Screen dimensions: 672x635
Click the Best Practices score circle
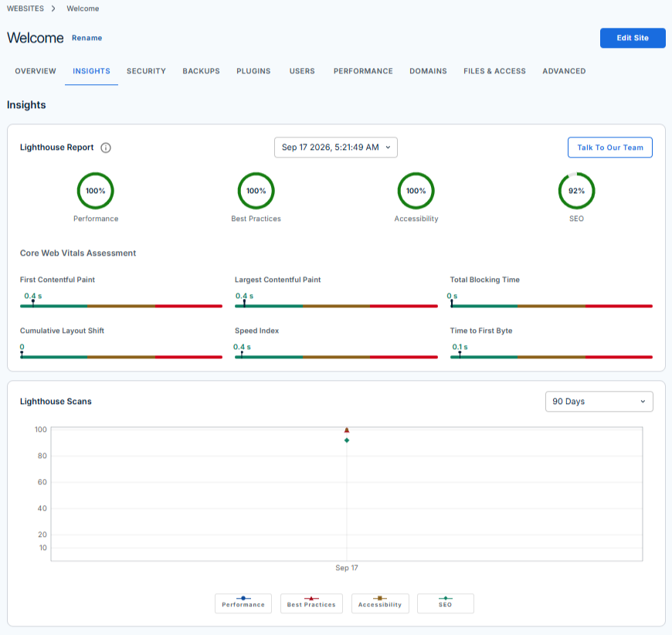pyautogui.click(x=256, y=191)
